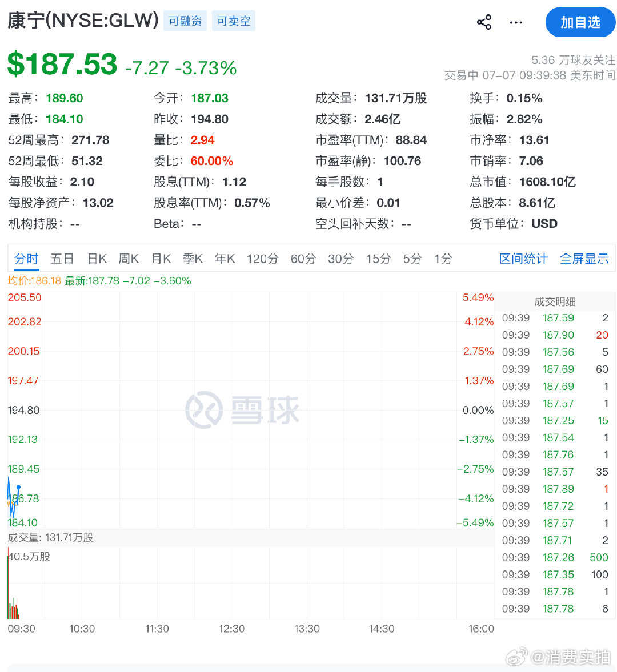Click the 16:00 time axis label
617x672 pixels.
pyautogui.click(x=481, y=629)
